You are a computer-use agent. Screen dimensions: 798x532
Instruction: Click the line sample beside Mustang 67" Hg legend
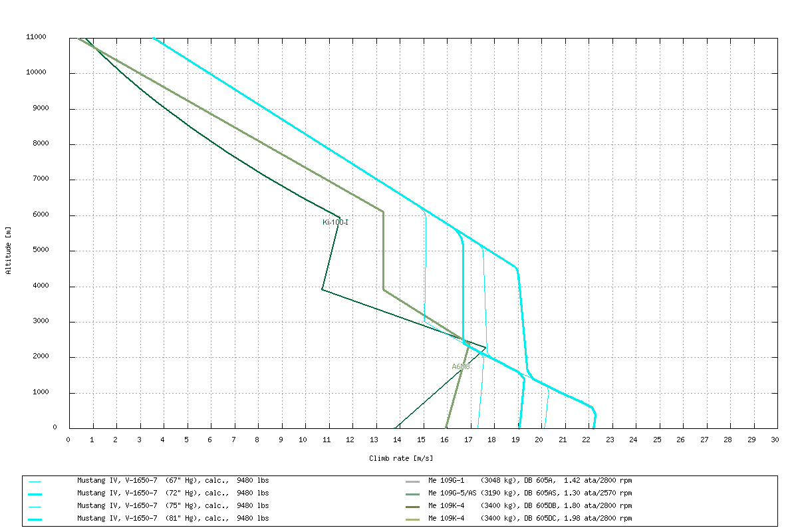pyautogui.click(x=35, y=481)
